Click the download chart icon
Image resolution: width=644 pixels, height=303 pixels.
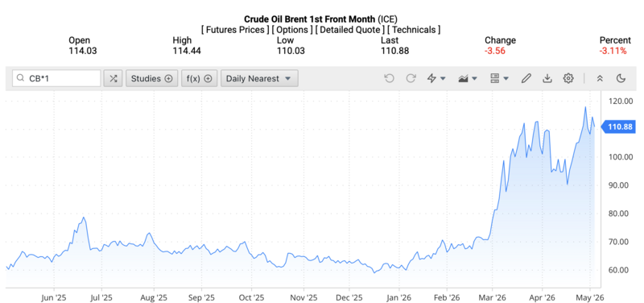point(547,78)
